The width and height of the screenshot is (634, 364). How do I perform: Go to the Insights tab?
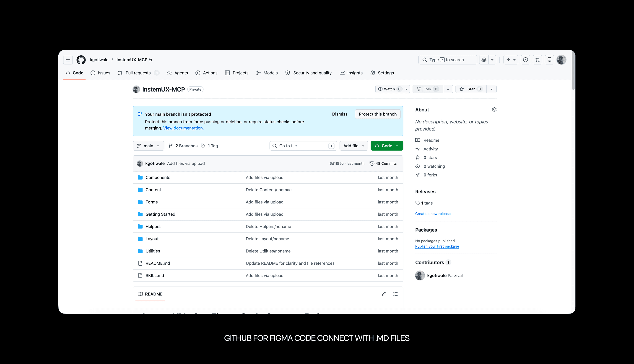(351, 73)
